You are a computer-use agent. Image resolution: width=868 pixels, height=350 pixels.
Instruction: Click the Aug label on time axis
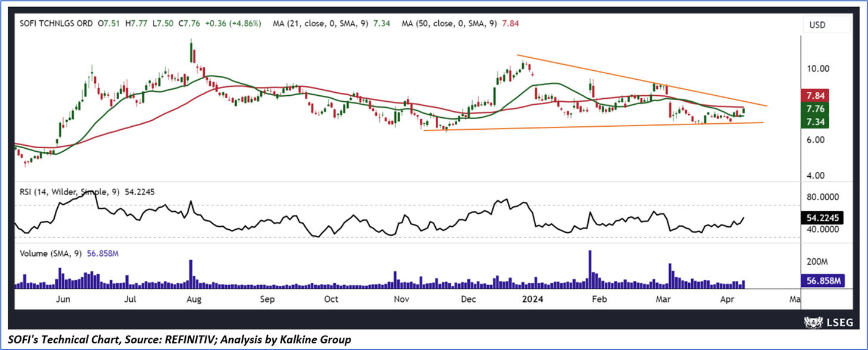(x=193, y=299)
